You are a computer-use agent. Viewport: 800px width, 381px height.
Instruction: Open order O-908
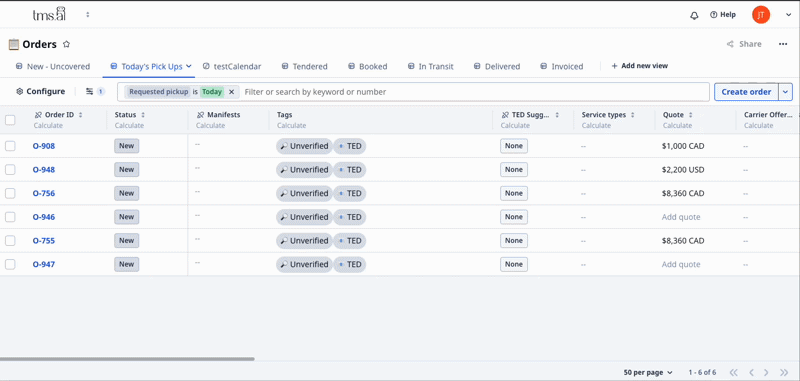[x=44, y=146]
